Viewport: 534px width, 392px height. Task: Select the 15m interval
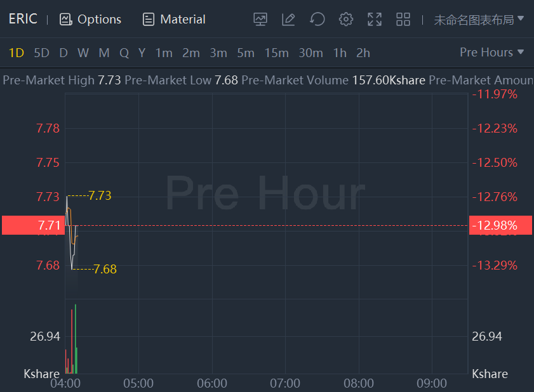click(x=276, y=53)
